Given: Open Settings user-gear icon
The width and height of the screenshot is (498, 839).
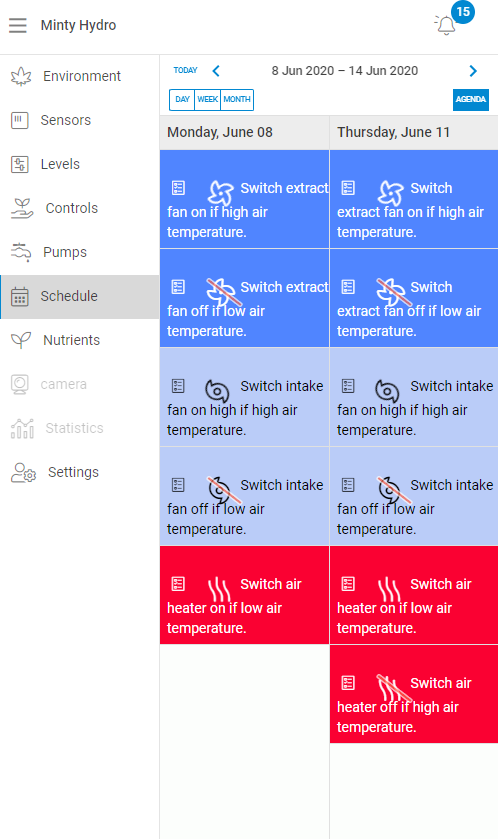Looking at the screenshot, I should coord(24,472).
